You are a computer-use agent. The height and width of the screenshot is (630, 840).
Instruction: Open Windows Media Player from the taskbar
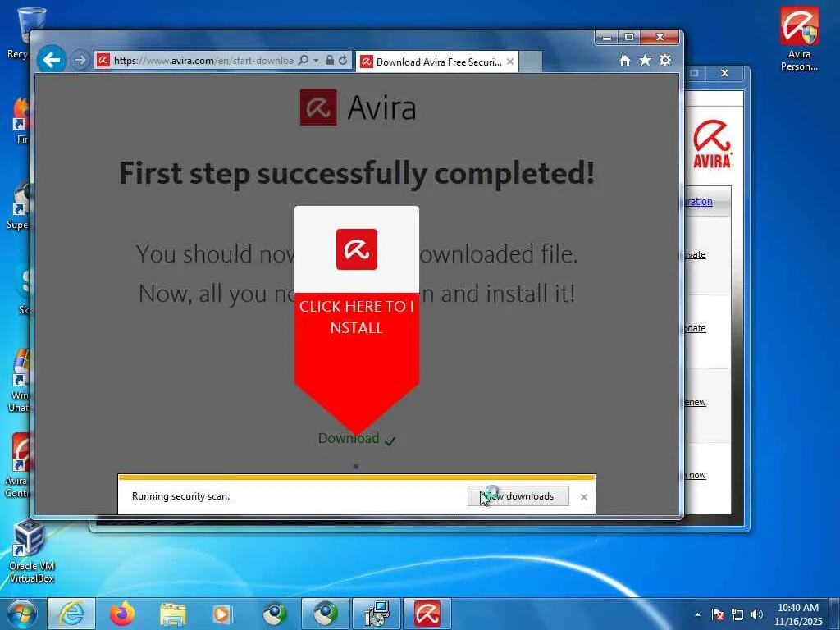coord(221,614)
